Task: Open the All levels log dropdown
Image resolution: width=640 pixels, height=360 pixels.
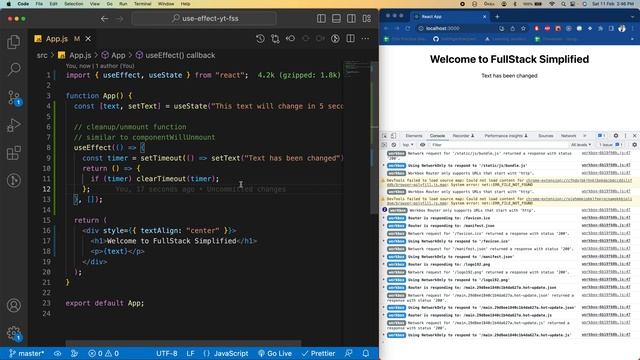Action: tap(581, 145)
